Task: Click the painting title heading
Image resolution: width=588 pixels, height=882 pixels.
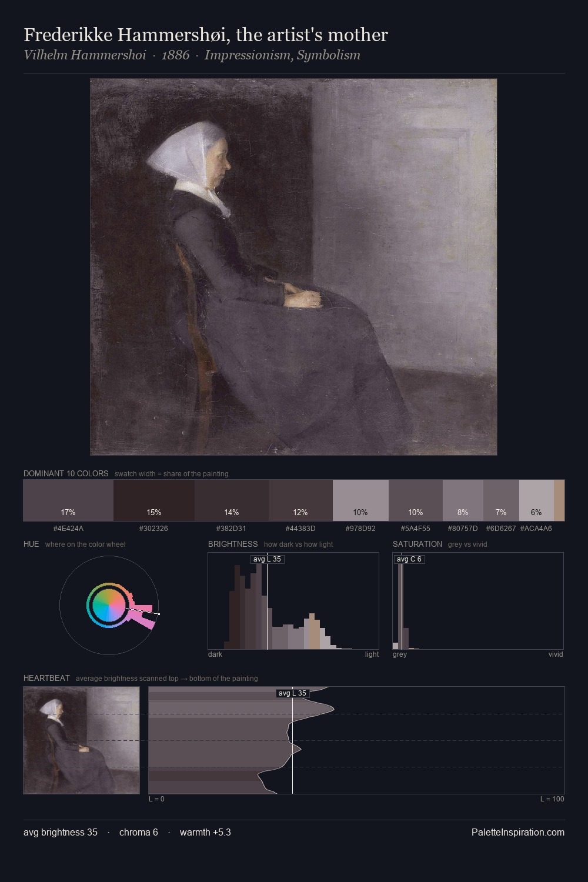Action: (206, 35)
